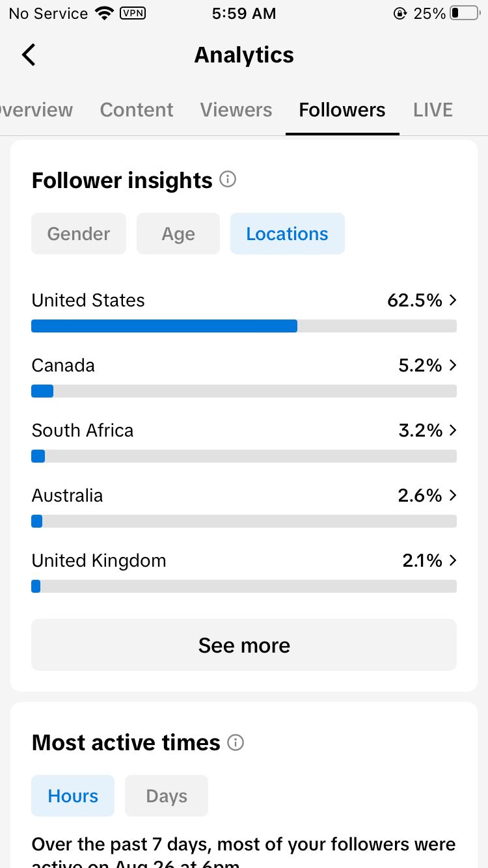
Task: Expand South Africa 3.2% chevron
Action: (x=454, y=430)
